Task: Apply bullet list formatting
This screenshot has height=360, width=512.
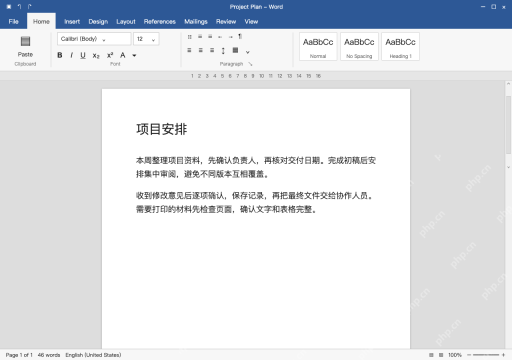Action: (189, 37)
